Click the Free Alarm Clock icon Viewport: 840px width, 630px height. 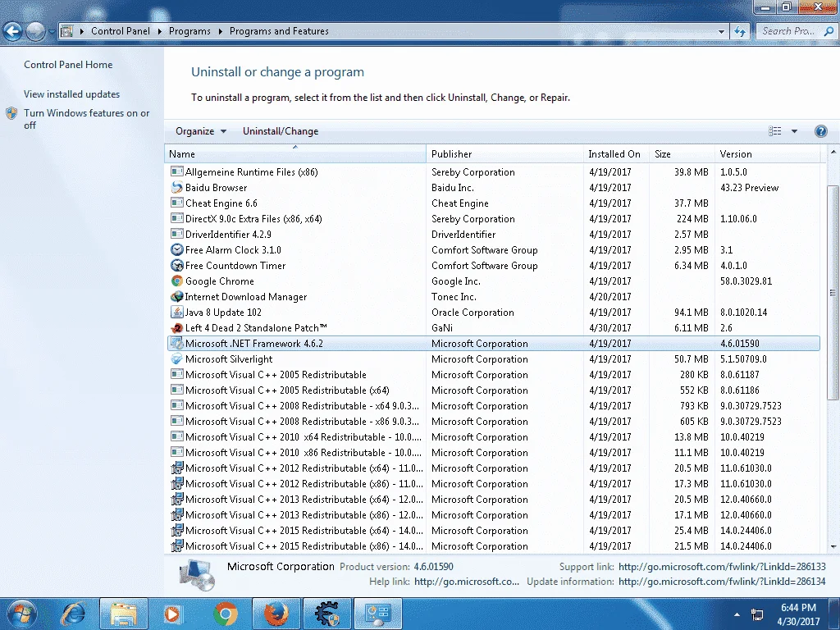point(177,249)
